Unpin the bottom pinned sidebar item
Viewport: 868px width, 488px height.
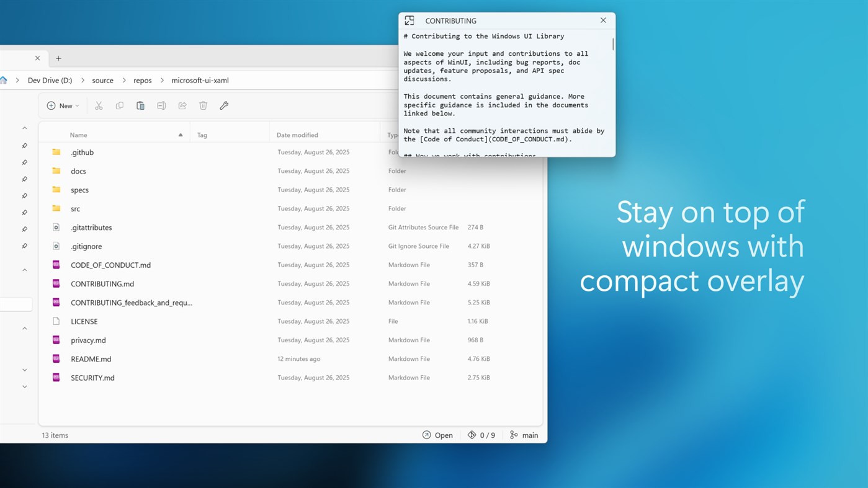pos(24,246)
